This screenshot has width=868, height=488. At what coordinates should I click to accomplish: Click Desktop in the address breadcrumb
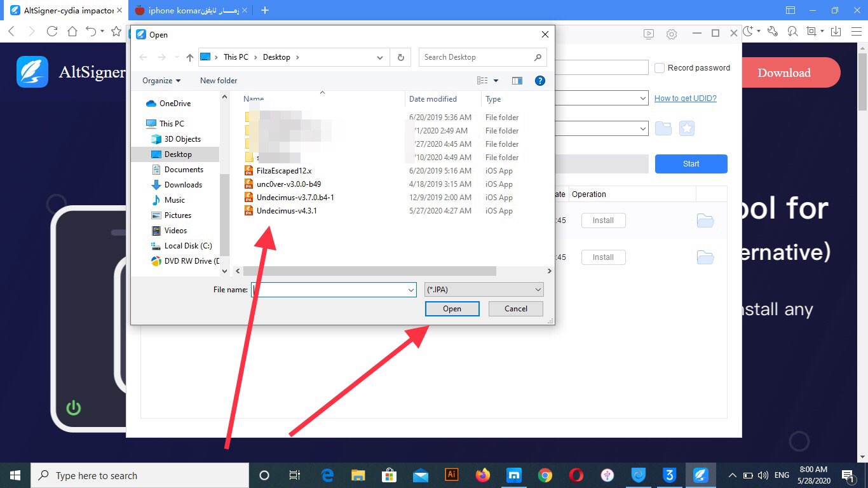click(x=276, y=57)
